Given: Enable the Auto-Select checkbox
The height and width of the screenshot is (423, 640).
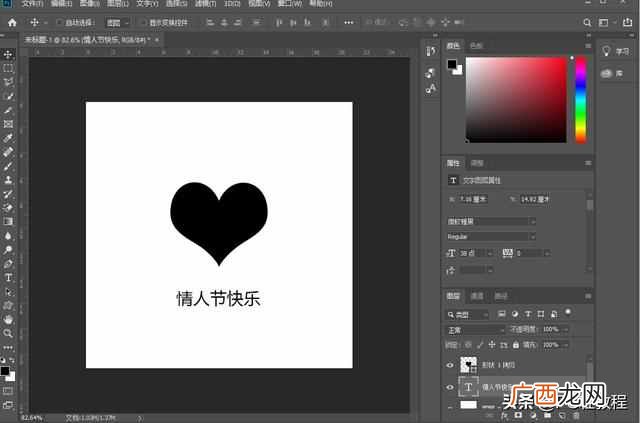Looking at the screenshot, I should tap(59, 22).
